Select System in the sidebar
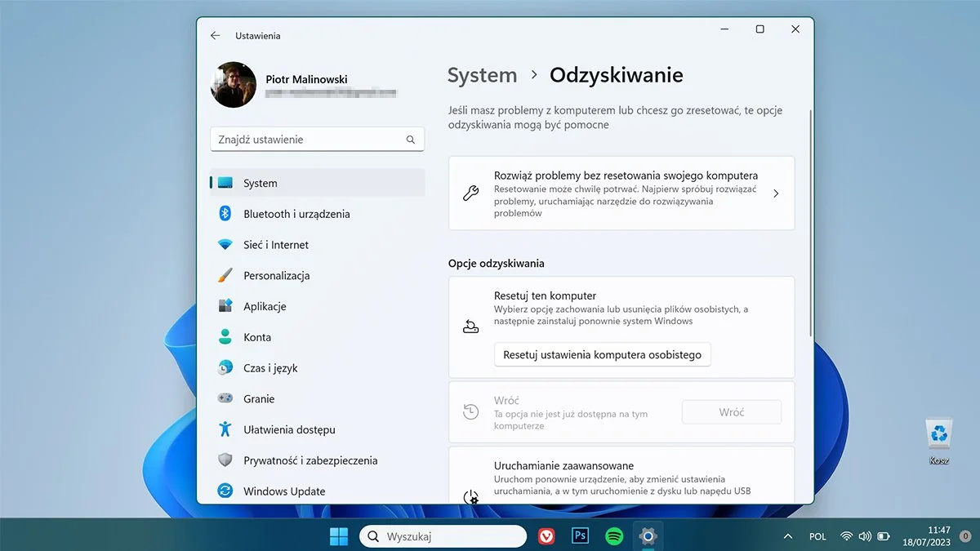 (x=260, y=183)
